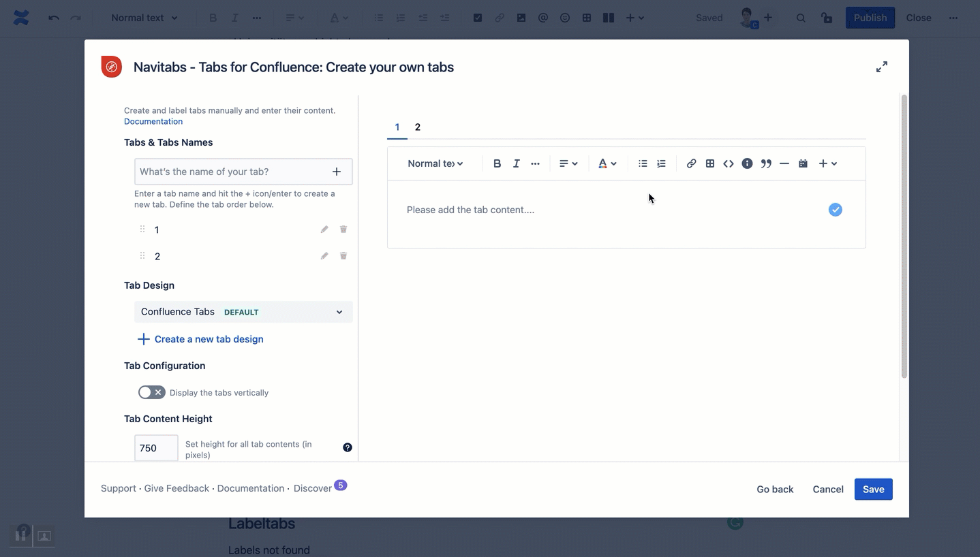Open Normal text dropdown in Confluence toolbar
The width and height of the screenshot is (980, 557).
pyautogui.click(x=144, y=18)
